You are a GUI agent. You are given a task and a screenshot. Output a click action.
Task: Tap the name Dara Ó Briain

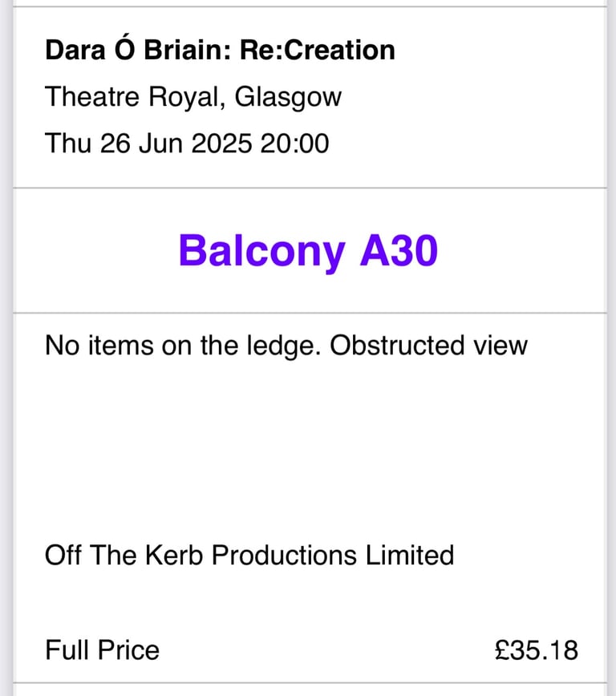point(138,49)
